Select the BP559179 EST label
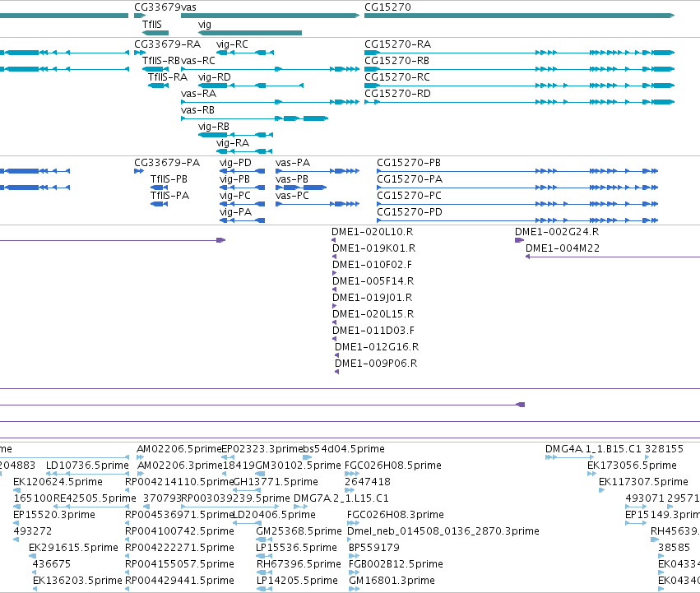The height and width of the screenshot is (593, 700). (x=373, y=548)
